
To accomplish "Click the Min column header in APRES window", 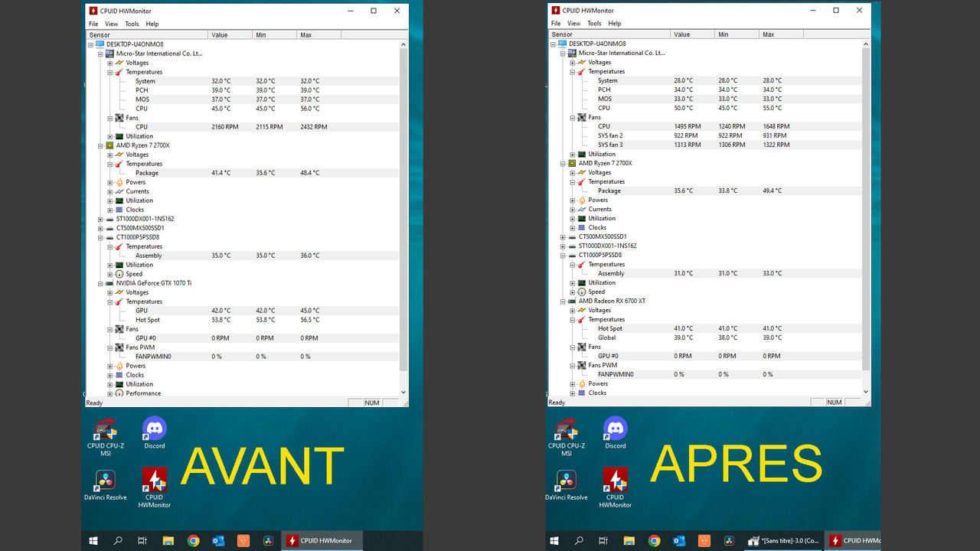I will coord(737,34).
